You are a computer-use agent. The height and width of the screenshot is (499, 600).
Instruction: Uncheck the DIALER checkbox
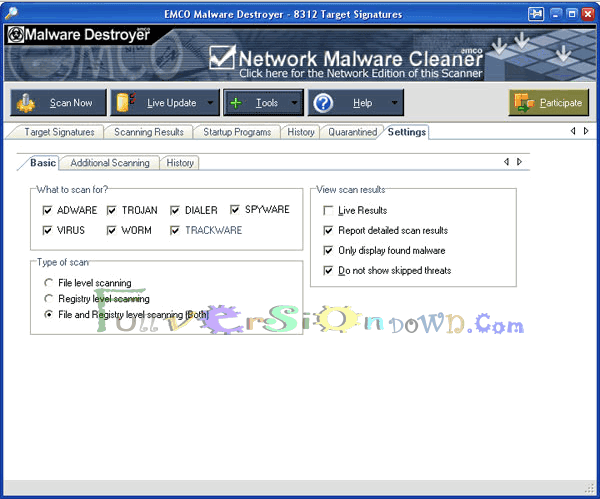coord(175,210)
